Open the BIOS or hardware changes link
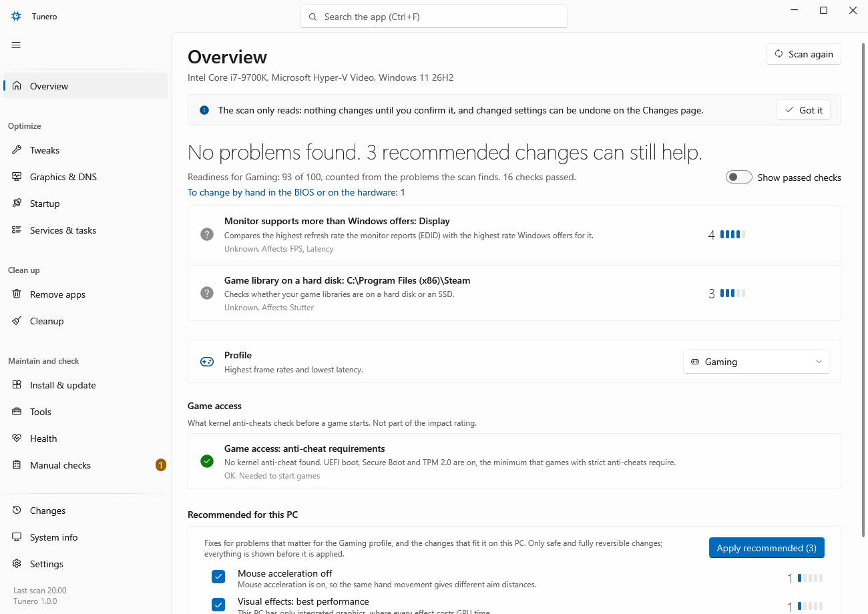 [x=296, y=192]
